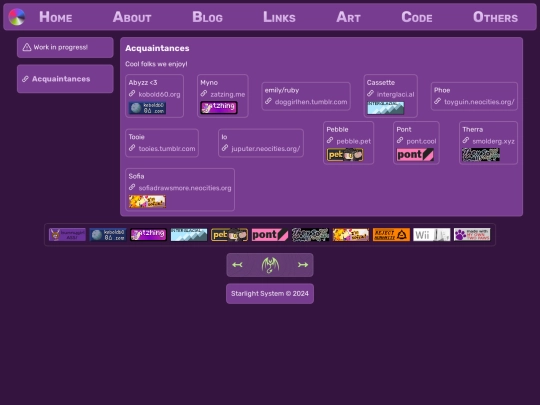Visit toyguin.neocities.org link under Phoe

click(479, 102)
